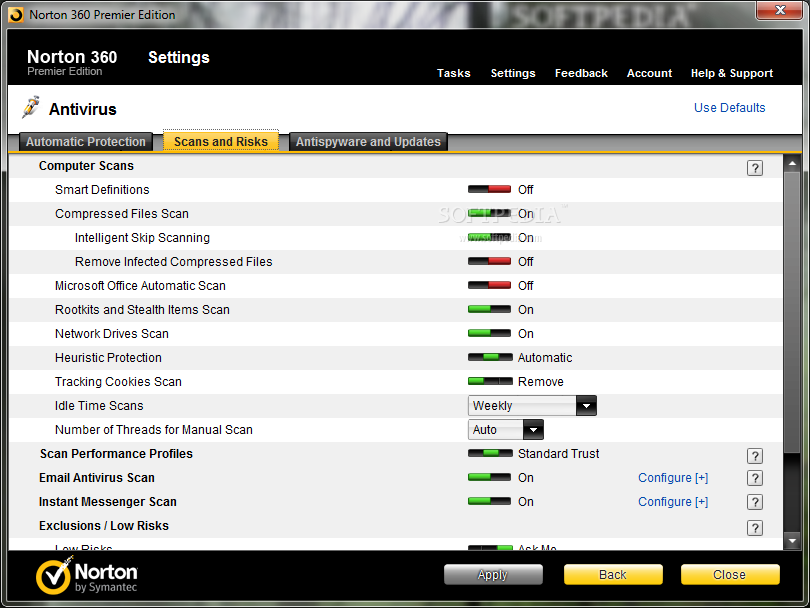Screen dimensions: 810x608
Task: Click the Idle Time Scans label
Action: 99,406
